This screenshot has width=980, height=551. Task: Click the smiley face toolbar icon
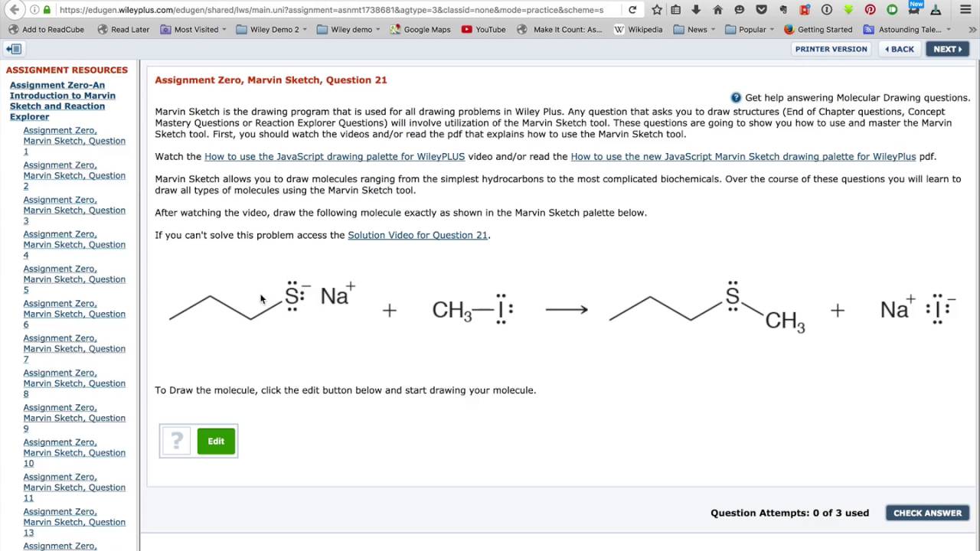[x=739, y=10]
